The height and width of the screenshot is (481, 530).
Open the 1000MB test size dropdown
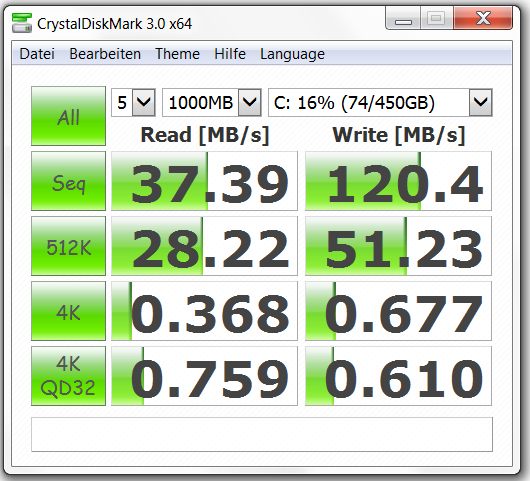[x=212, y=102]
